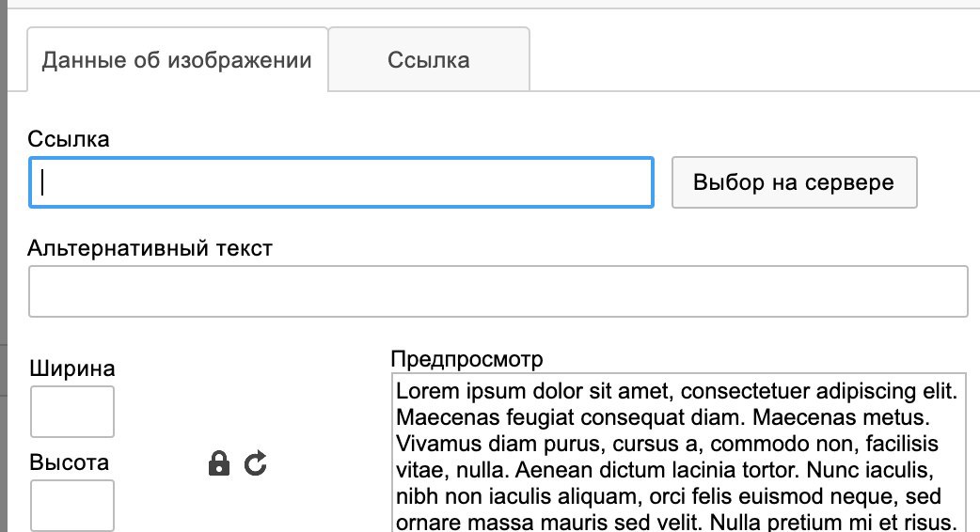
Task: Click the empty tab strip right of Ссылка tab
Action: pos(755,60)
